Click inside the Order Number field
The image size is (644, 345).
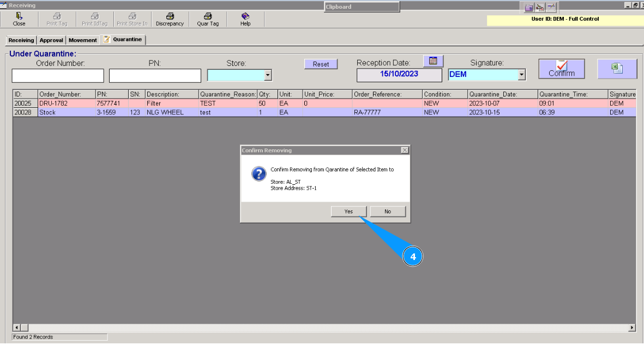57,75
